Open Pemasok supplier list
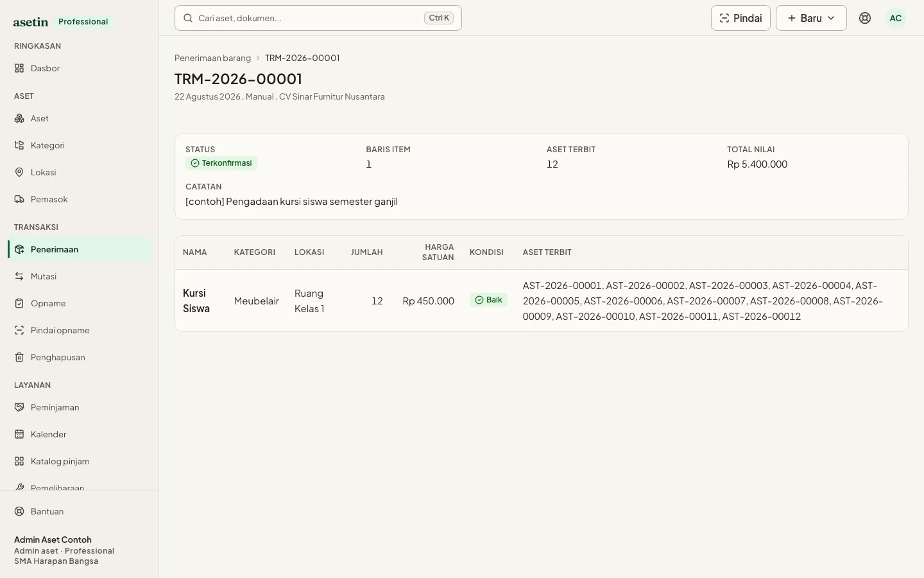Image resolution: width=924 pixels, height=578 pixels. [x=79, y=199]
